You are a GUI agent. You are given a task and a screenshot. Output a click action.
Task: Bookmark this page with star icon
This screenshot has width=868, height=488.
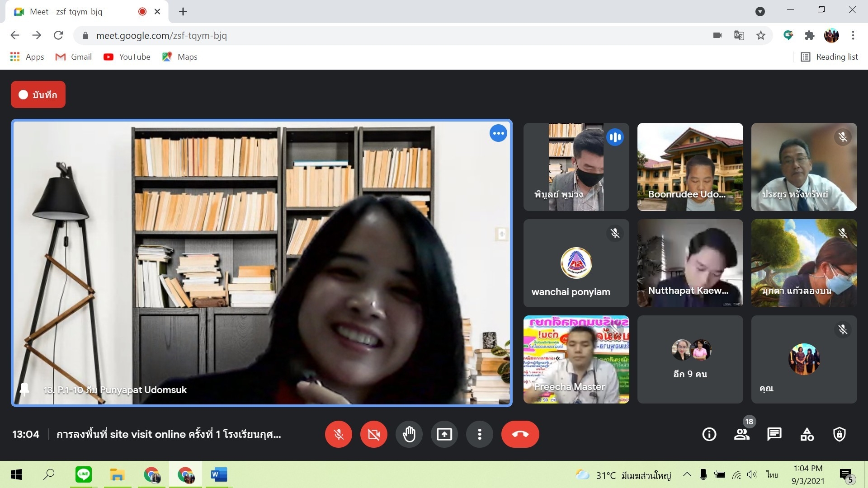[761, 35]
